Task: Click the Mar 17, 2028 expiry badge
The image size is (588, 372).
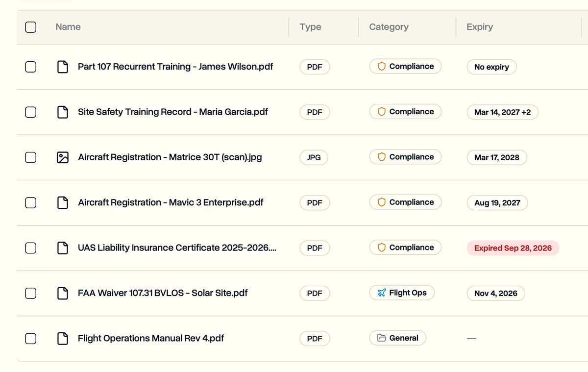Action: pos(497,157)
